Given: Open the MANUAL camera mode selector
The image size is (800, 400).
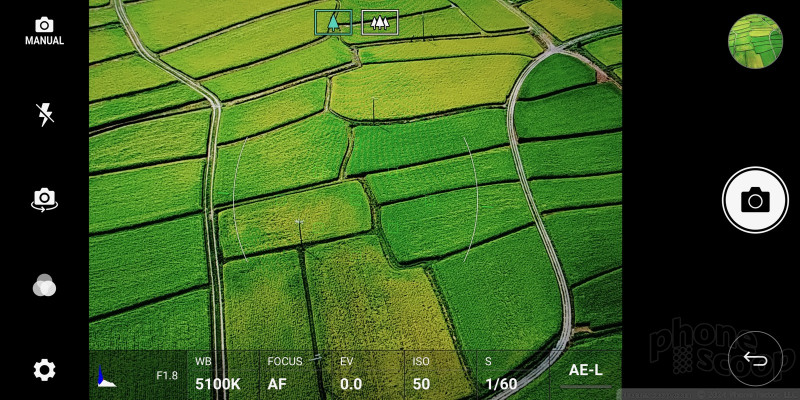Looking at the screenshot, I should tap(44, 32).
